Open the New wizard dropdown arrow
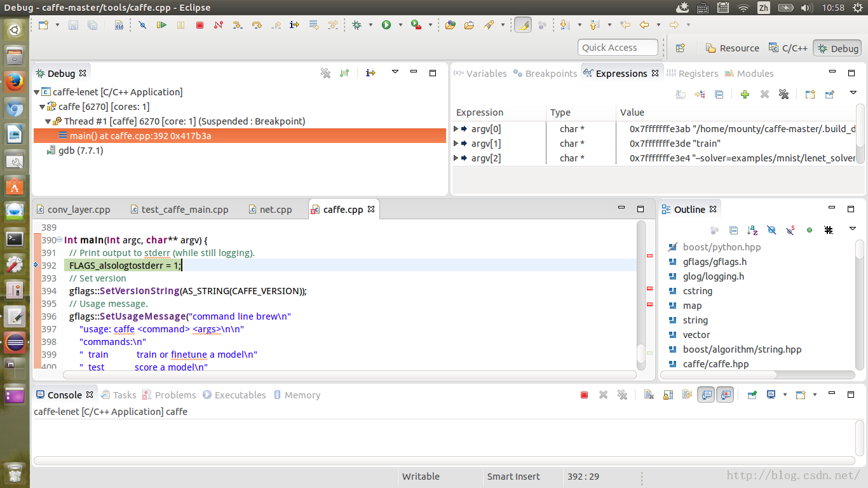The height and width of the screenshot is (488, 868). [x=57, y=25]
